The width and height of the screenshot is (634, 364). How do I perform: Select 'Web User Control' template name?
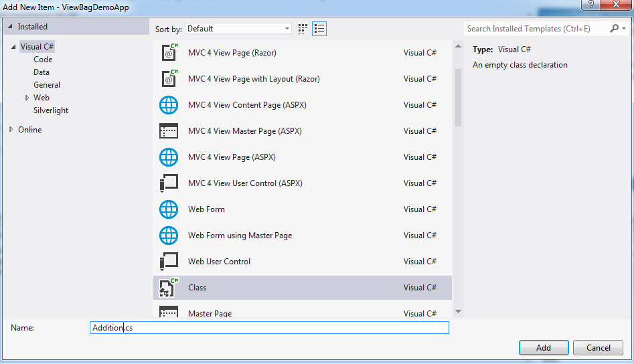tap(219, 262)
